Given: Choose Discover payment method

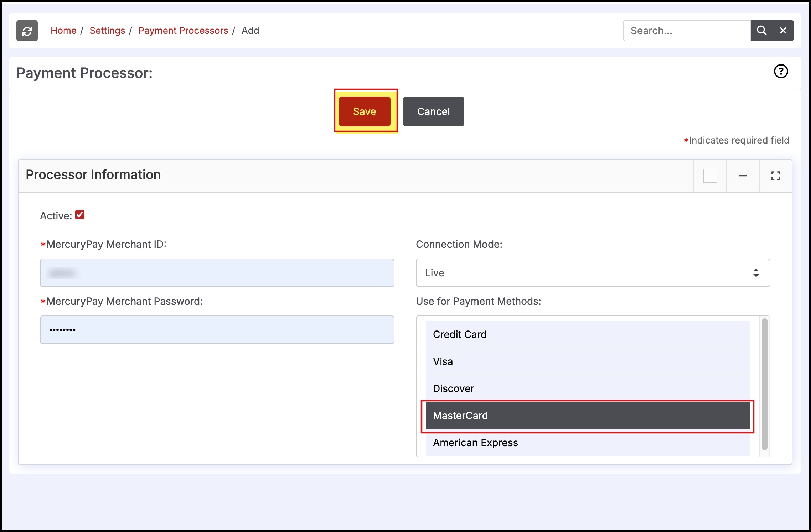Looking at the screenshot, I should 587,388.
